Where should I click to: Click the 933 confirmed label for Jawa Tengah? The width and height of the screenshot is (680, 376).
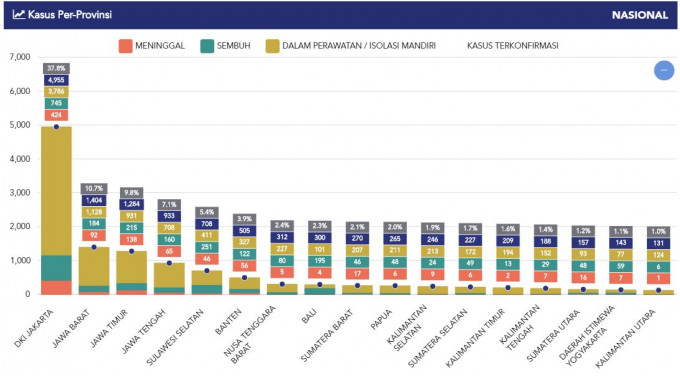pyautogui.click(x=169, y=216)
